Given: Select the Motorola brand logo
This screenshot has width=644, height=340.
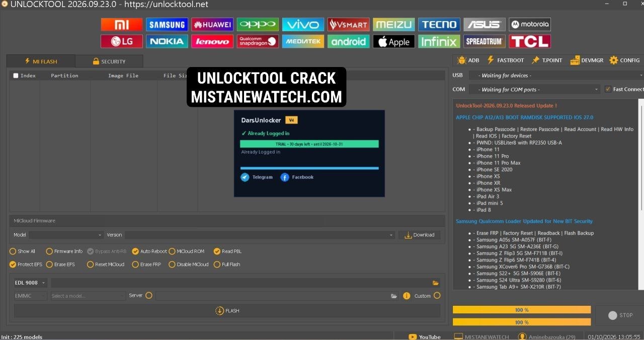Looking at the screenshot, I should [530, 24].
